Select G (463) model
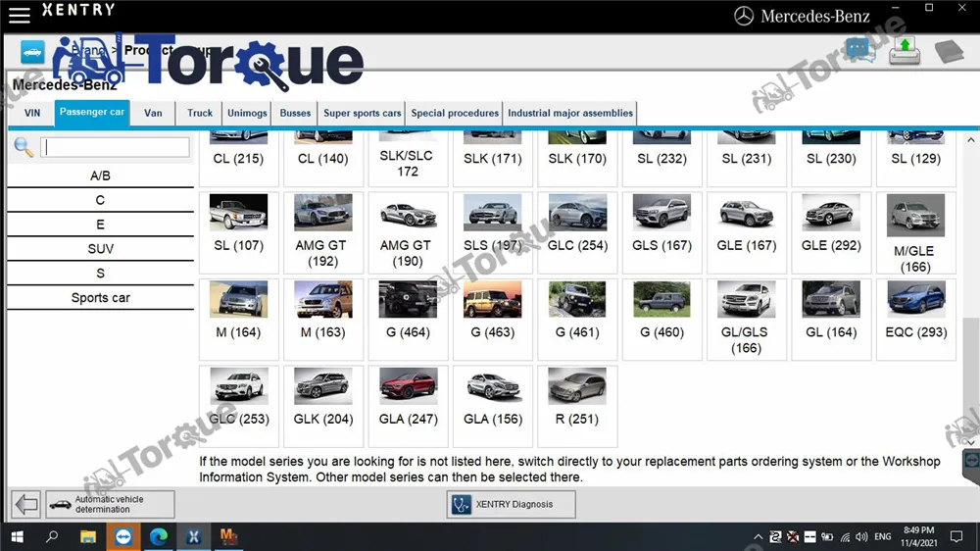The height and width of the screenshot is (551, 980). coord(493,320)
